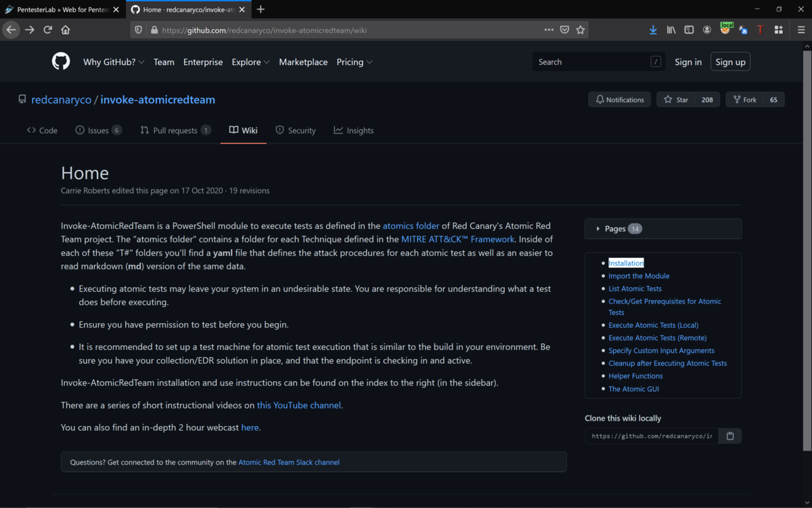
Task: Save page to Pocket
Action: coord(564,30)
